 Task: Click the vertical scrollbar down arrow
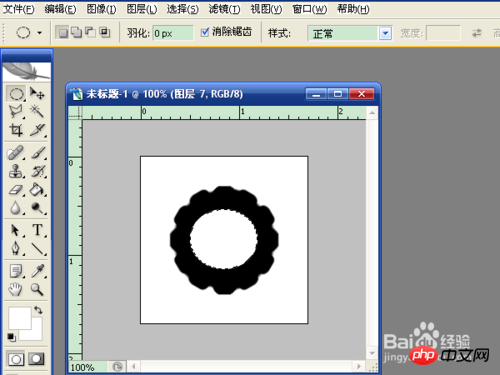[x=372, y=353]
